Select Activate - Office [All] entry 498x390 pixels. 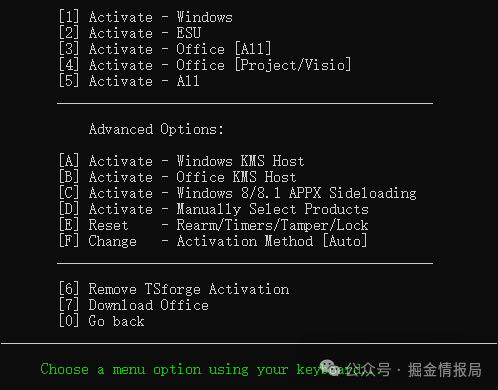point(165,49)
